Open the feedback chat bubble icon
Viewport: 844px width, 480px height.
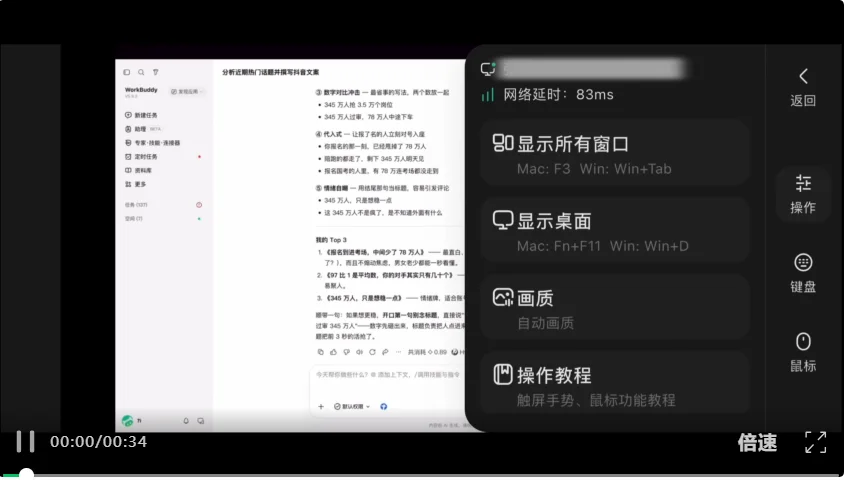click(201, 421)
